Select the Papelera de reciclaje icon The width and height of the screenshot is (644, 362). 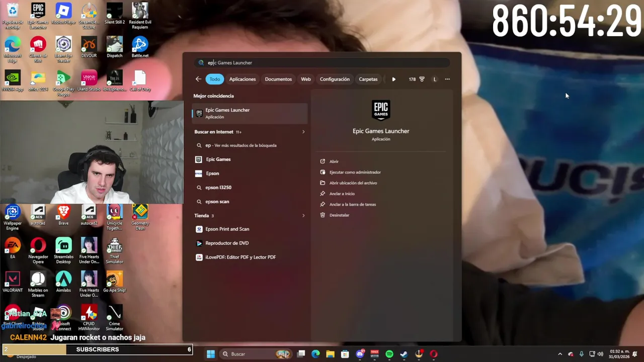13,16
